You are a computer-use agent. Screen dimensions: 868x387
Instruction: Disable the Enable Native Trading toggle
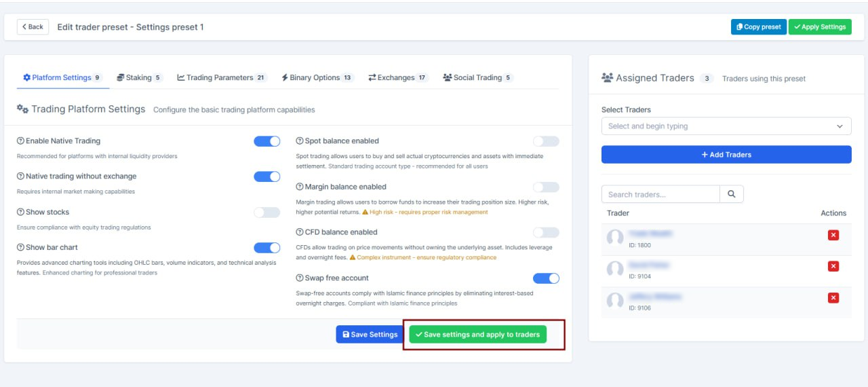click(x=267, y=141)
